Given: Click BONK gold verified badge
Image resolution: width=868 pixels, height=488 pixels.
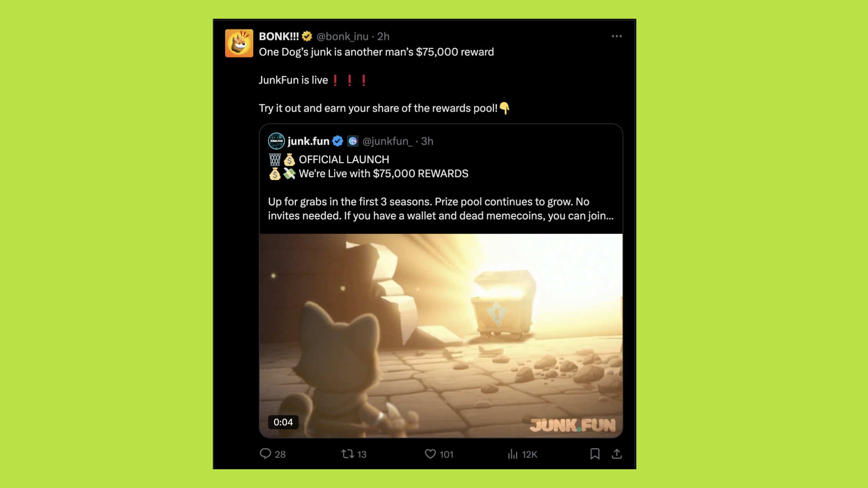Looking at the screenshot, I should [x=307, y=36].
